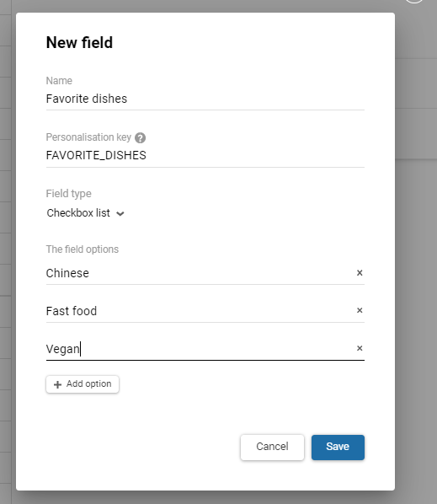Click the New field dialog heading

(x=79, y=43)
